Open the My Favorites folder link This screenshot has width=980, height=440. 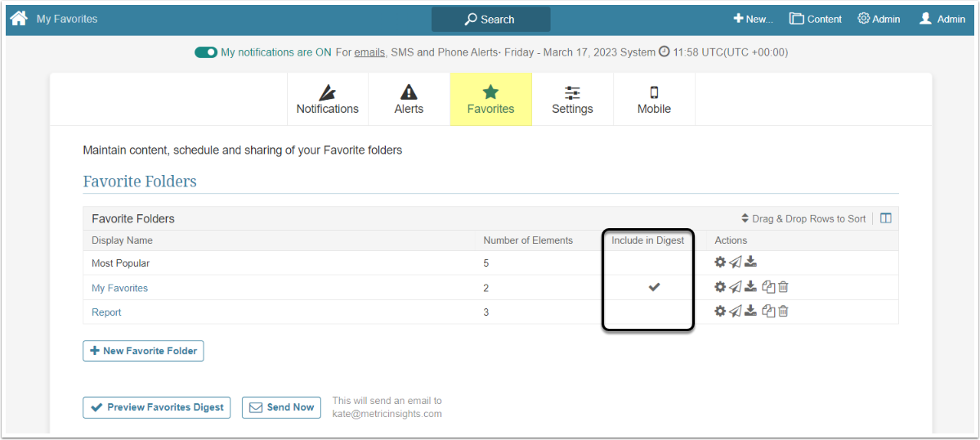pos(119,288)
